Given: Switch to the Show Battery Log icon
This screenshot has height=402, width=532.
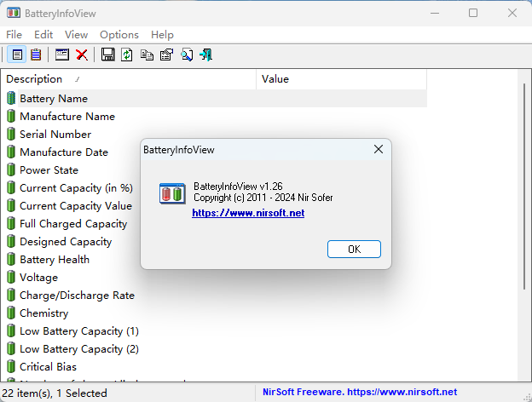Looking at the screenshot, I should [x=36, y=55].
